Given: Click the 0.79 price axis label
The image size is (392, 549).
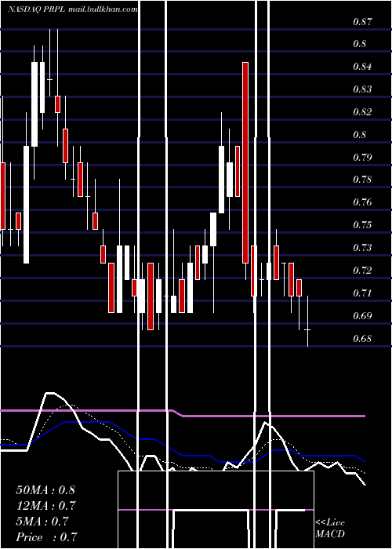Looking at the screenshot, I should click(362, 157).
